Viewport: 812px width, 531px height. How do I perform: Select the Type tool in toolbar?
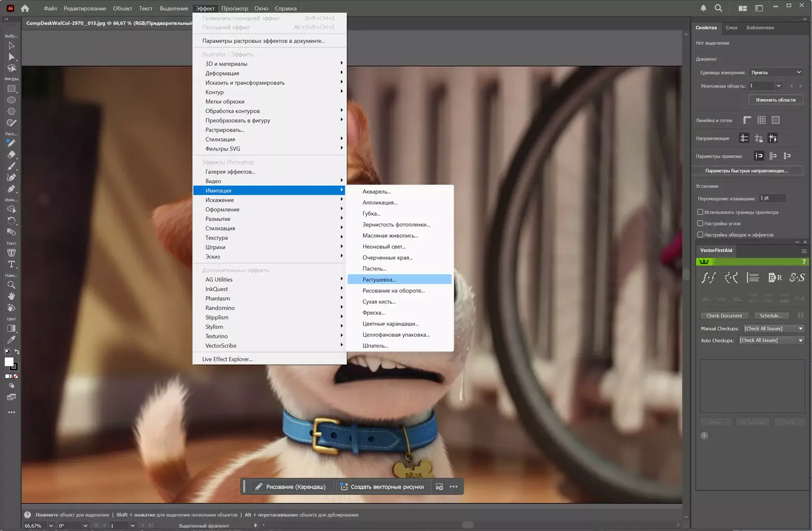tap(11, 264)
